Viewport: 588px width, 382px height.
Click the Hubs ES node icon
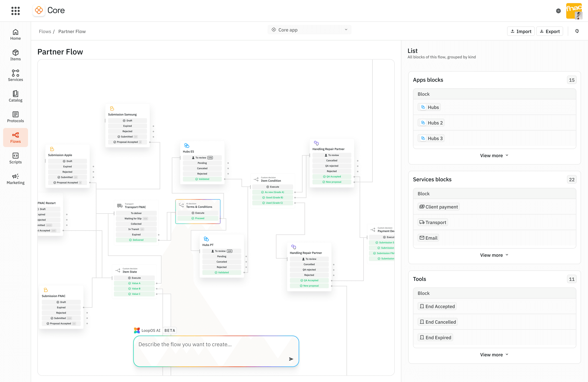(187, 146)
